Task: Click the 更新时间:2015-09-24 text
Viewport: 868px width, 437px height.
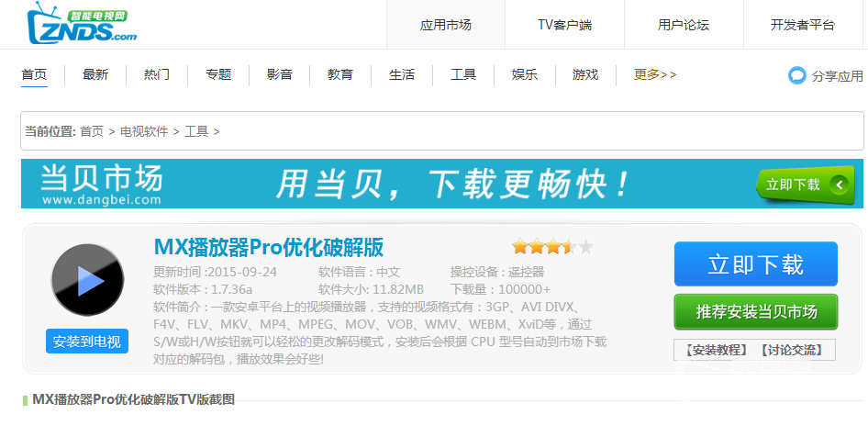Action: click(x=215, y=272)
